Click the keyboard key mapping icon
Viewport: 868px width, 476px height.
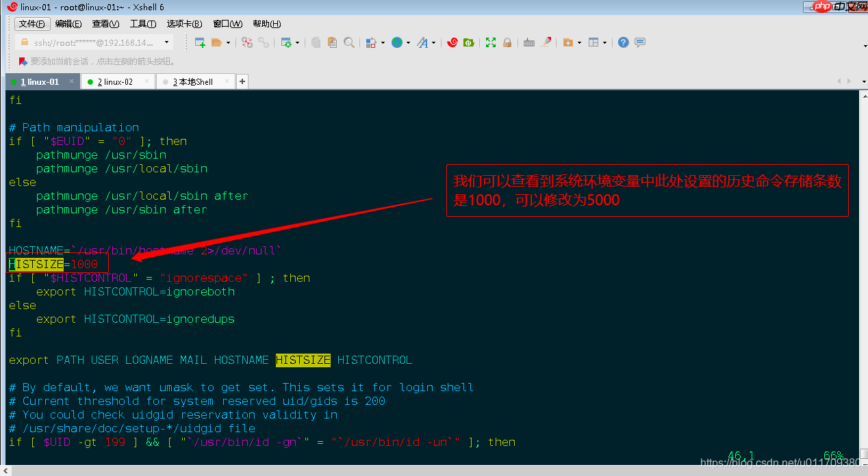click(x=528, y=42)
